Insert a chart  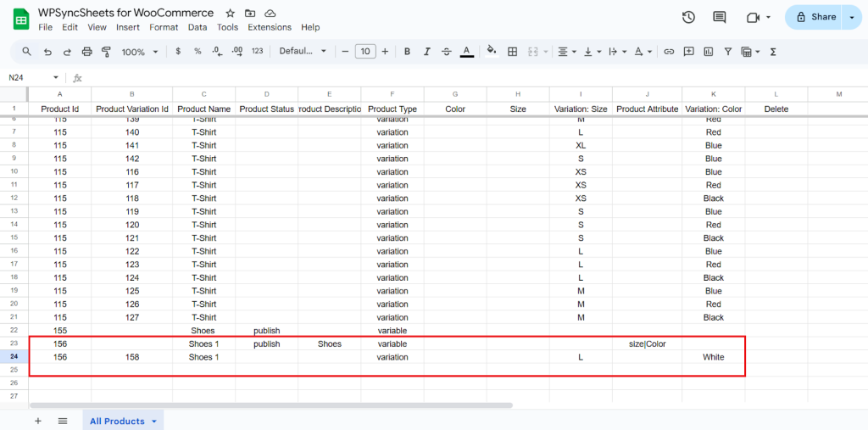click(x=708, y=52)
